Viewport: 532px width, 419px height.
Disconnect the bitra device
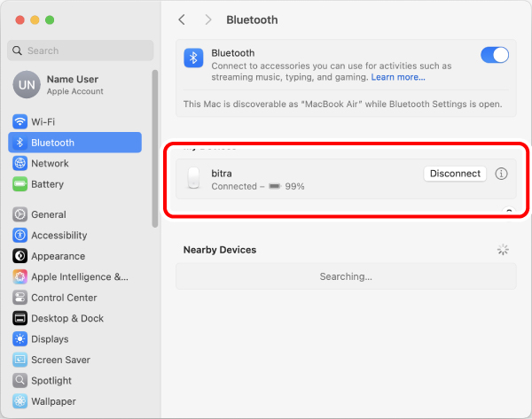pyautogui.click(x=455, y=174)
